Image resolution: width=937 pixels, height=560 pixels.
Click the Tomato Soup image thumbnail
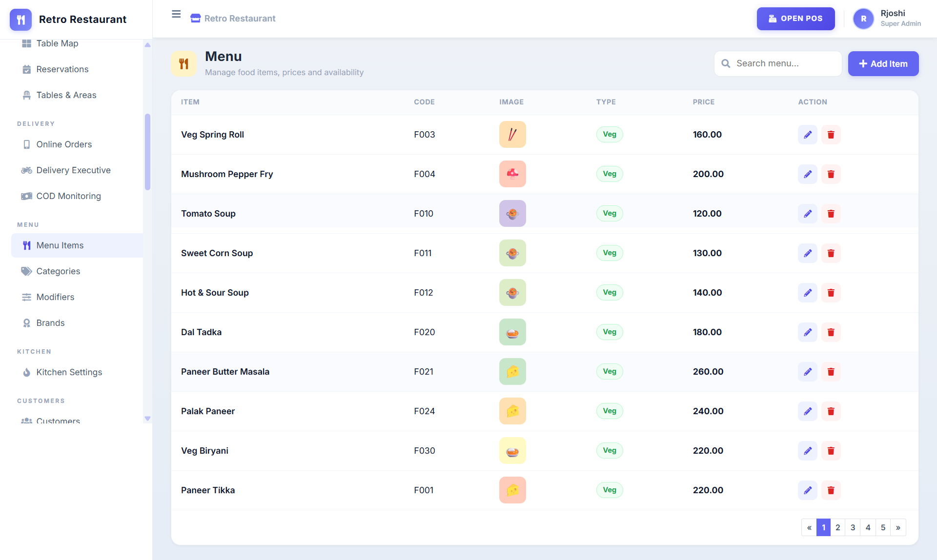512,214
